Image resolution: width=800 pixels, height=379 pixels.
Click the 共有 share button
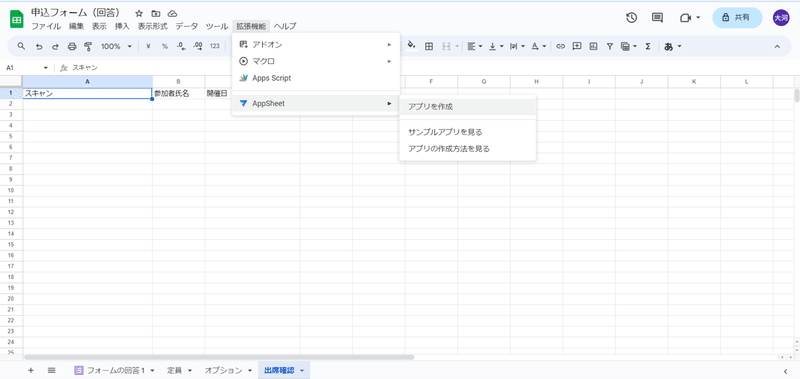[x=737, y=18]
